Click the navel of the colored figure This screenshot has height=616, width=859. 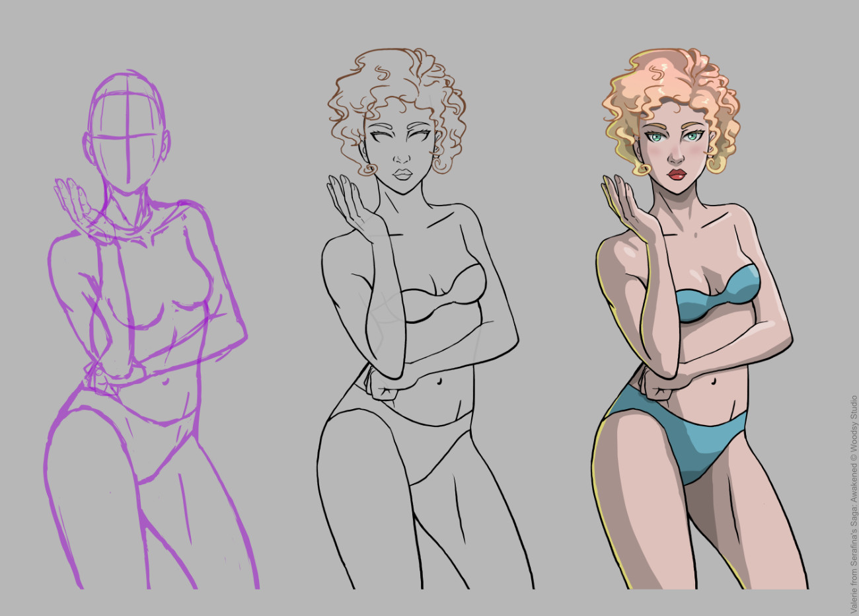[714, 381]
